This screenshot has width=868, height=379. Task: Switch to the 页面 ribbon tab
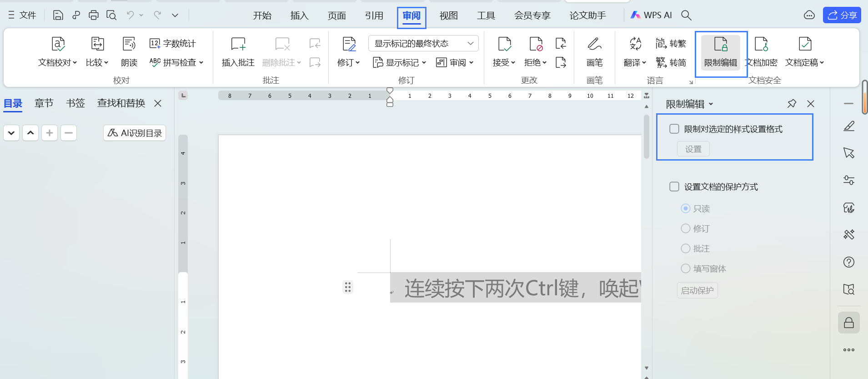pos(337,15)
